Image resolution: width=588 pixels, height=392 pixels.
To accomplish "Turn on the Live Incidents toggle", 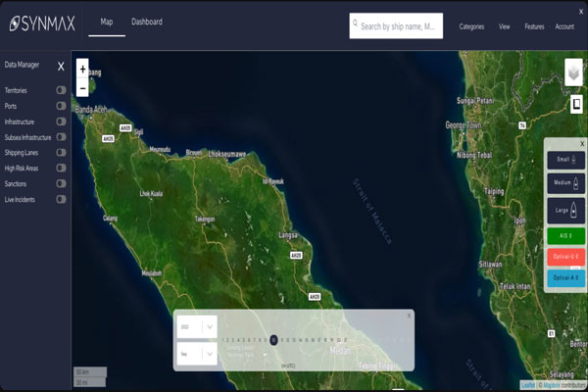I will point(61,199).
